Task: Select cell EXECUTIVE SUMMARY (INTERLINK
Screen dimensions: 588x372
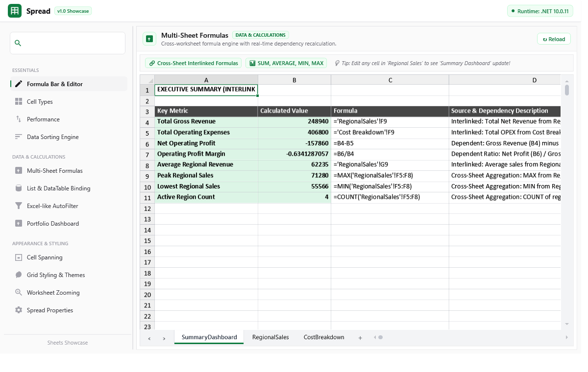Action: click(206, 90)
